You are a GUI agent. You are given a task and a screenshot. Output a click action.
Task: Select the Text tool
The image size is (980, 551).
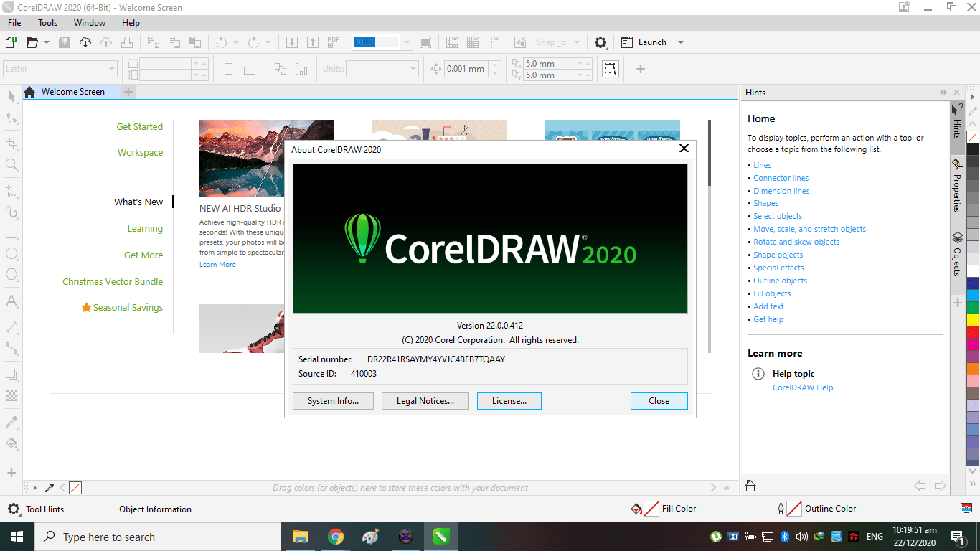pyautogui.click(x=11, y=301)
